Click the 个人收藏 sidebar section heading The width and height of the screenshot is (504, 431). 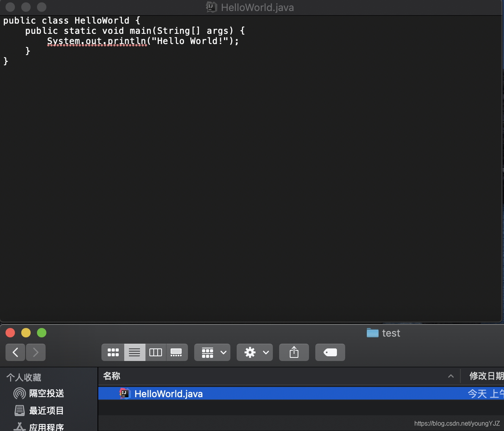pos(24,378)
